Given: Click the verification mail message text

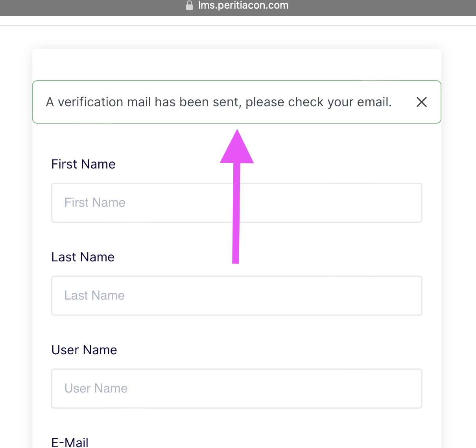Looking at the screenshot, I should coord(219,102).
